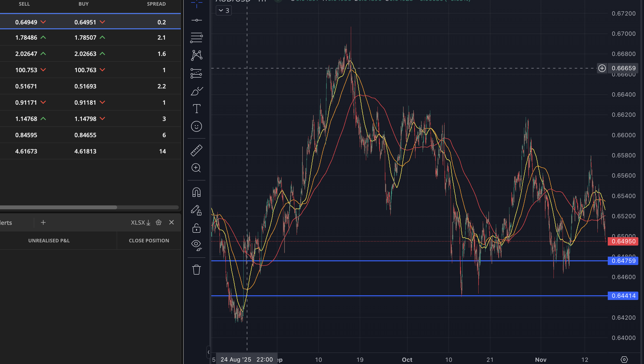Select the 0.64949 sell price row
Screen dimensions: 644x364
26,22
